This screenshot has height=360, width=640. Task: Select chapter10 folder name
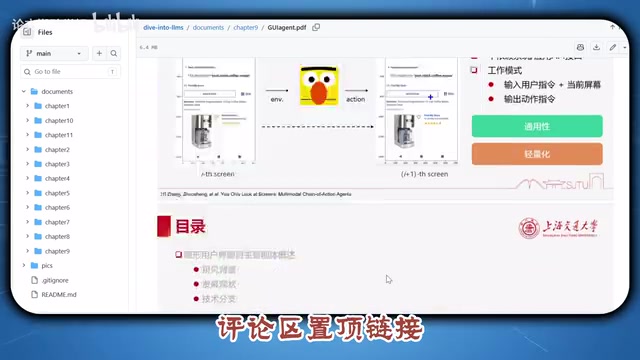click(59, 120)
